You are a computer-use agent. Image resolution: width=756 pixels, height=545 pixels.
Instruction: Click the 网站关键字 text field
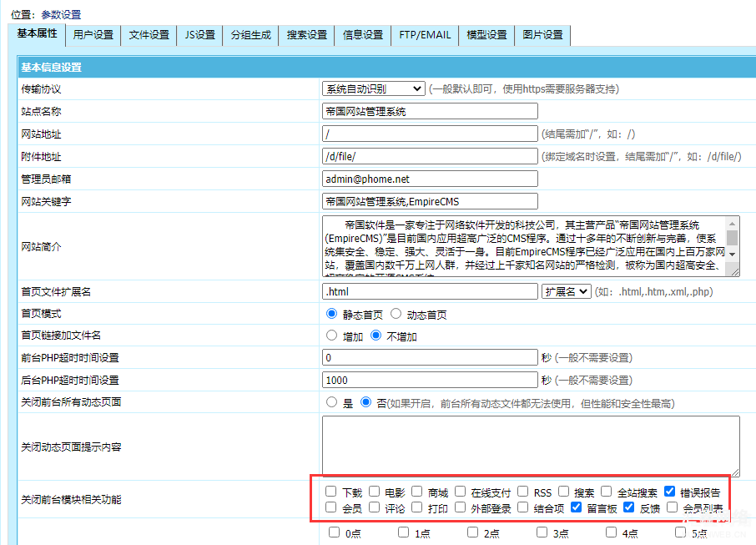click(430, 201)
